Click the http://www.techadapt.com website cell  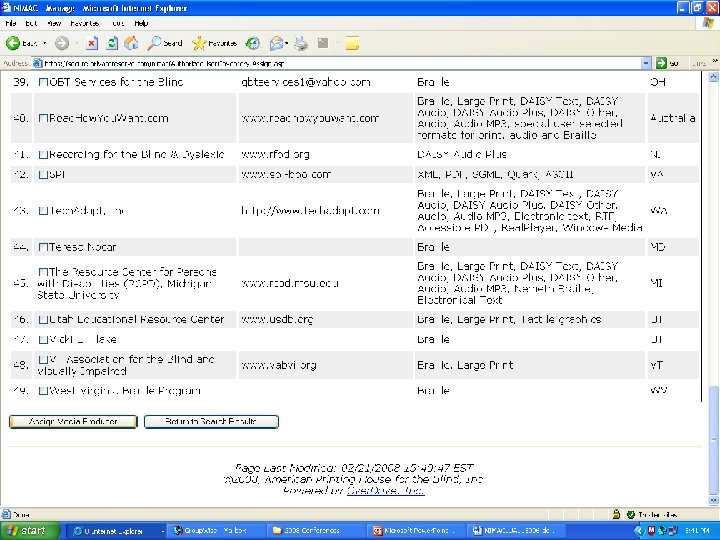click(325, 211)
